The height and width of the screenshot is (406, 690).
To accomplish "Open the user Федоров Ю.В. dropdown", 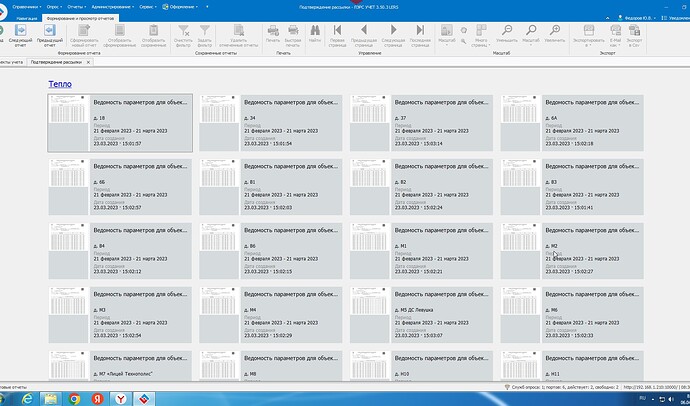I will click(637, 18).
